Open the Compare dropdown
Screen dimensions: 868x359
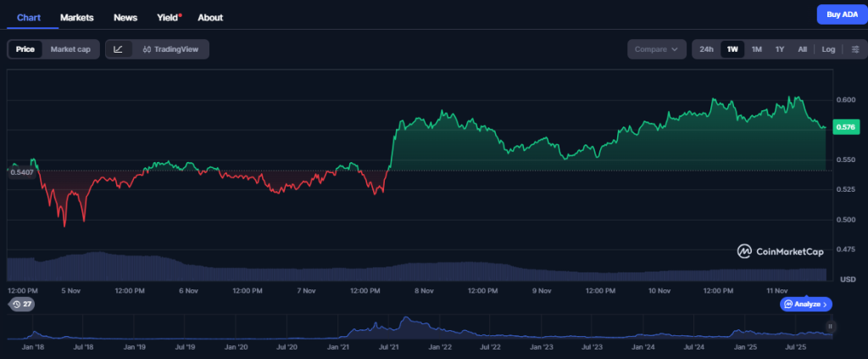coord(656,49)
